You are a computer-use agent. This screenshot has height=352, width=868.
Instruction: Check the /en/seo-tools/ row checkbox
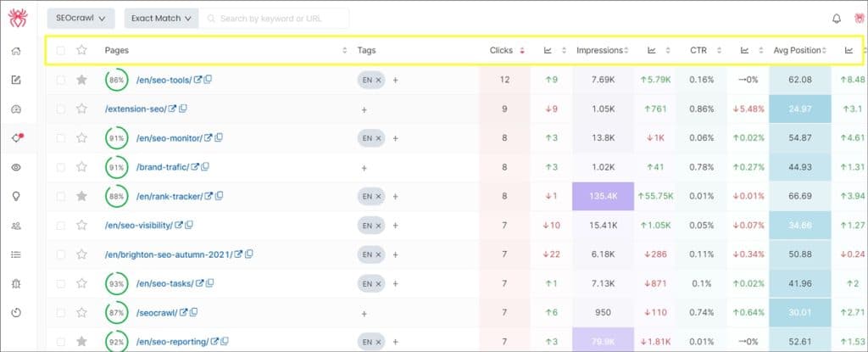click(x=60, y=80)
